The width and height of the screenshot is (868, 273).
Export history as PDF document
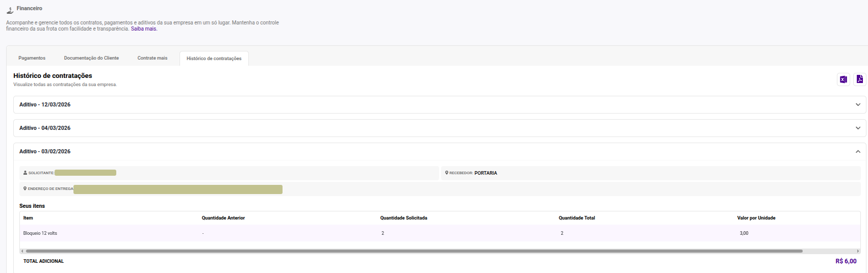coord(860,79)
